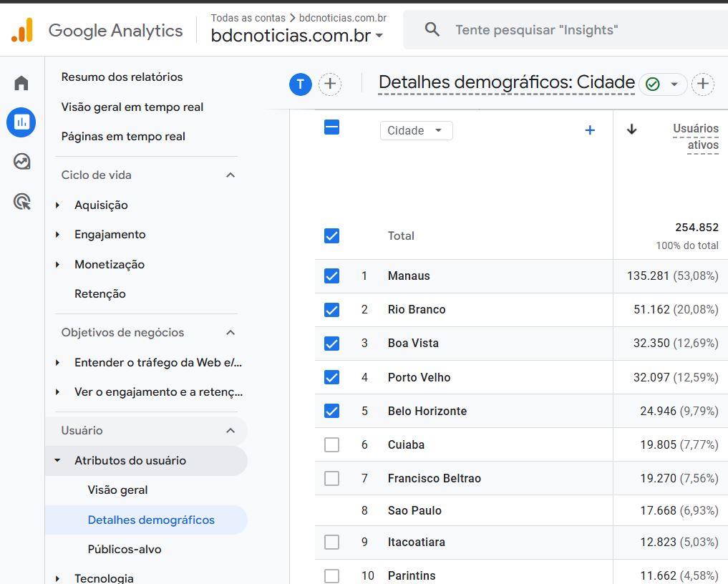Image resolution: width=728 pixels, height=584 pixels.
Task: Uncheck the Manaus row checkbox
Action: tap(331, 276)
